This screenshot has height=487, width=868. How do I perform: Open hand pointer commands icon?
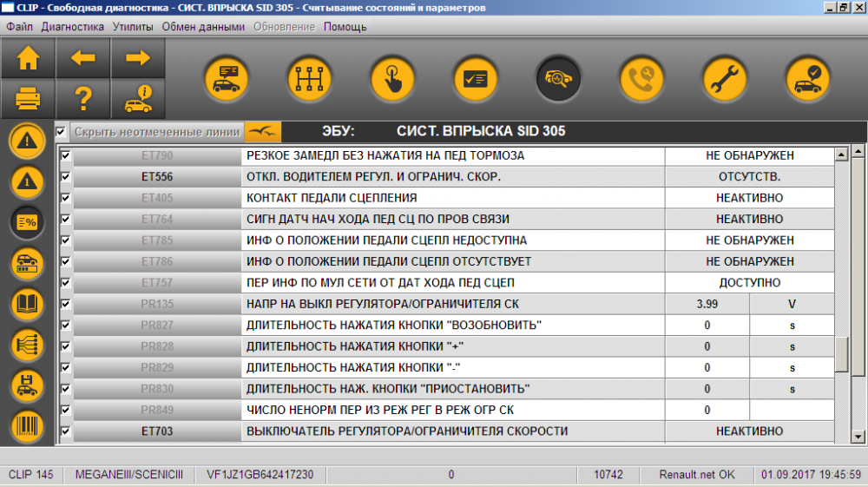pos(392,79)
